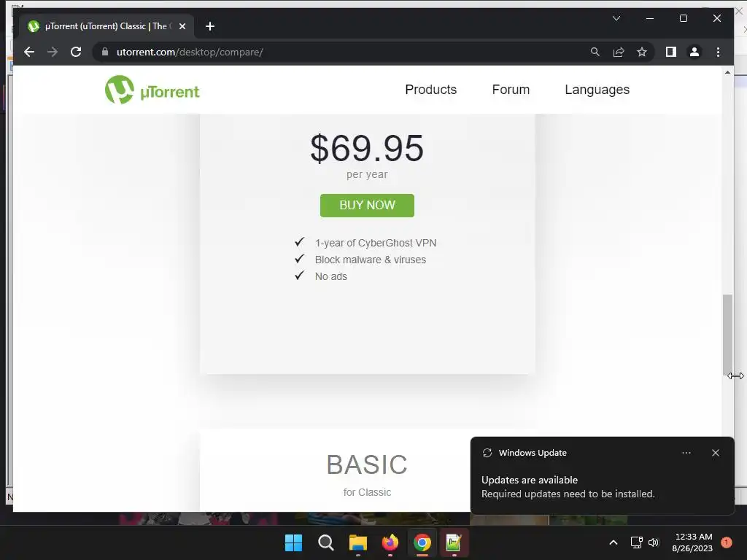The image size is (747, 560).
Task: Click the volume speaker icon in the tray
Action: [653, 542]
